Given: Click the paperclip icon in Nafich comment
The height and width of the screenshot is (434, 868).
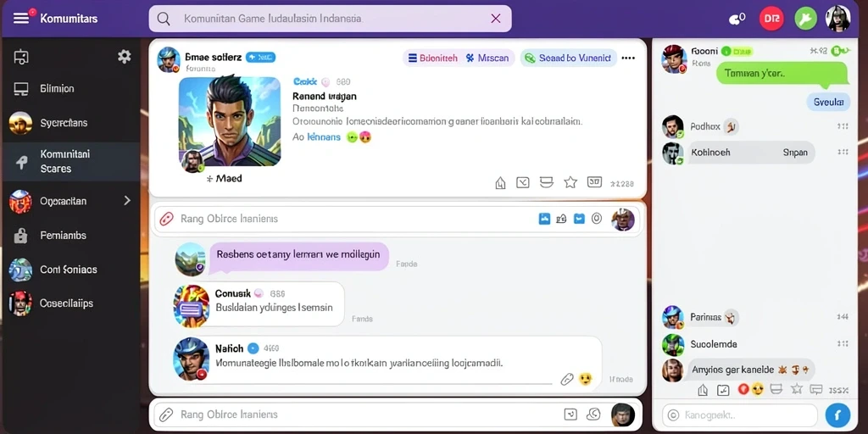Looking at the screenshot, I should coord(567,379).
